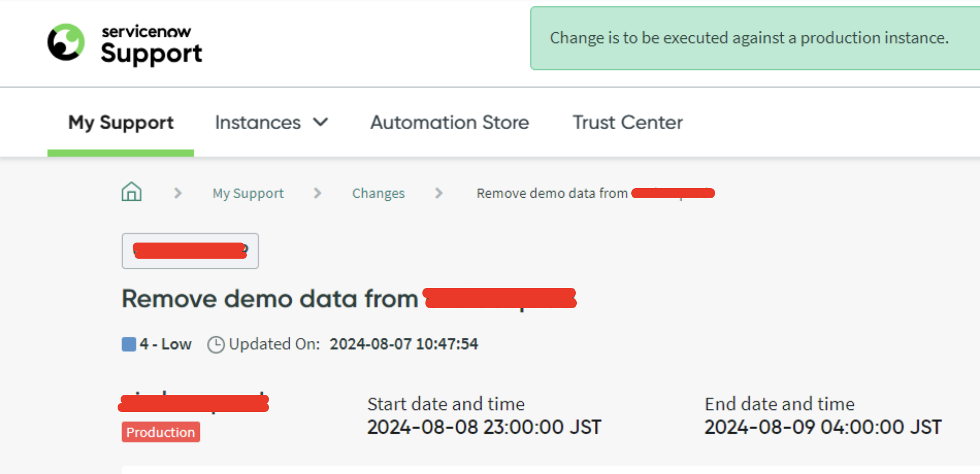This screenshot has width=980, height=474.
Task: Open the Trust Center page
Action: tap(627, 123)
